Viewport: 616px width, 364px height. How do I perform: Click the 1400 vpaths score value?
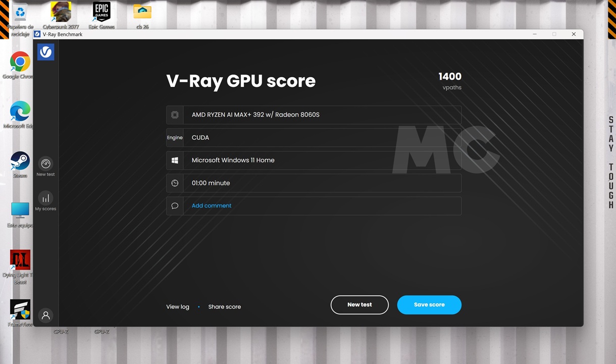tap(449, 77)
